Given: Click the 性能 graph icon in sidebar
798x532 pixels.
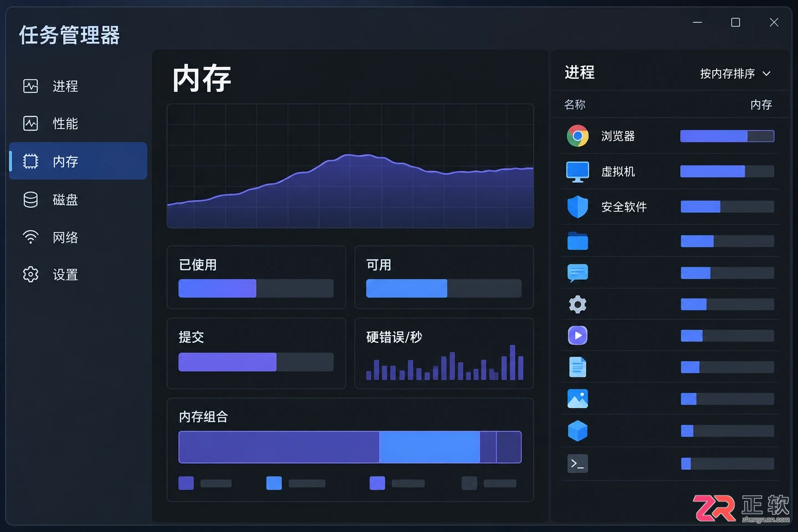Looking at the screenshot, I should [30, 123].
